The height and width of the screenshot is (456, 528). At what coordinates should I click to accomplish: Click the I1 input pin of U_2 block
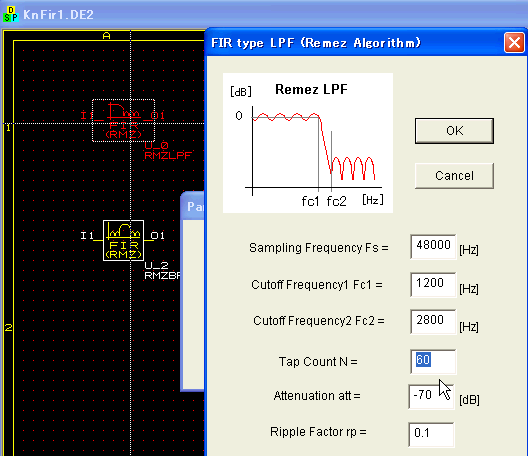(87, 235)
